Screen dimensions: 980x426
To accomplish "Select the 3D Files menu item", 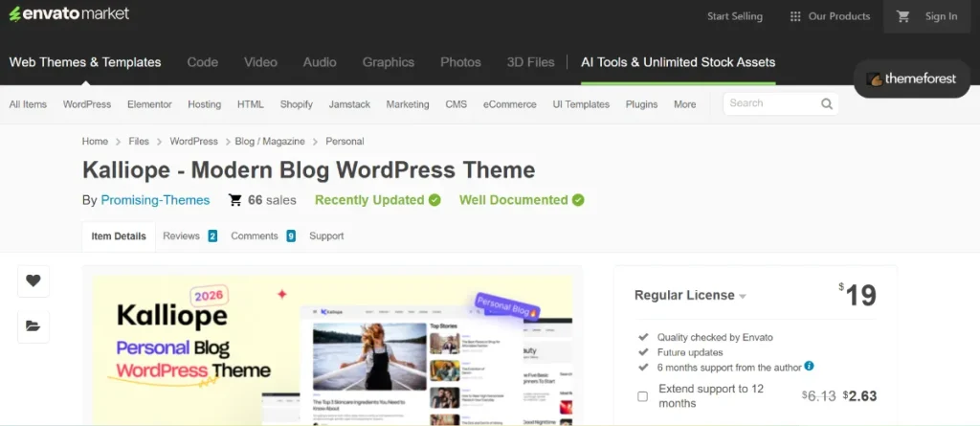I will (530, 62).
